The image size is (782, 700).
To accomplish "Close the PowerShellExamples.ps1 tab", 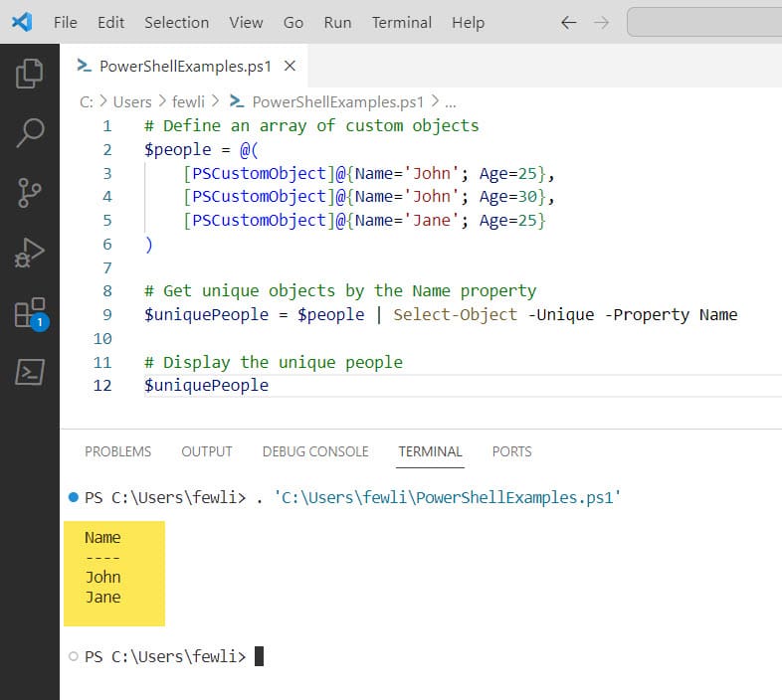I will [x=290, y=66].
